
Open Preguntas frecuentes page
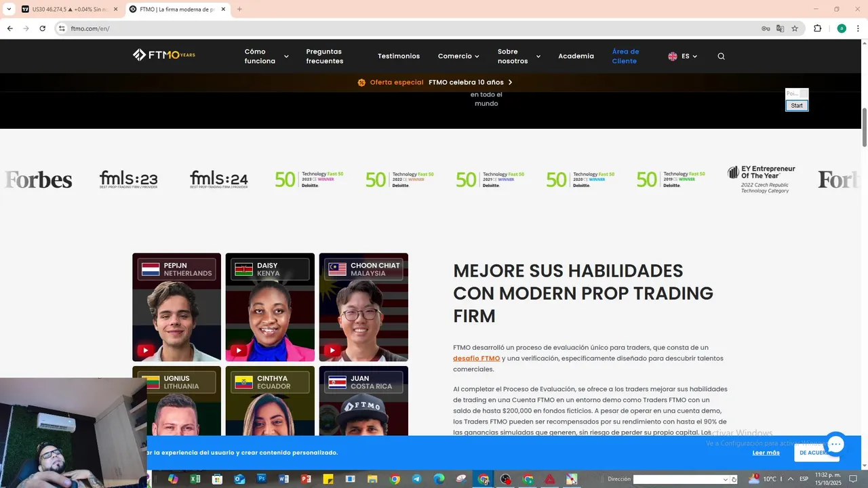(325, 56)
